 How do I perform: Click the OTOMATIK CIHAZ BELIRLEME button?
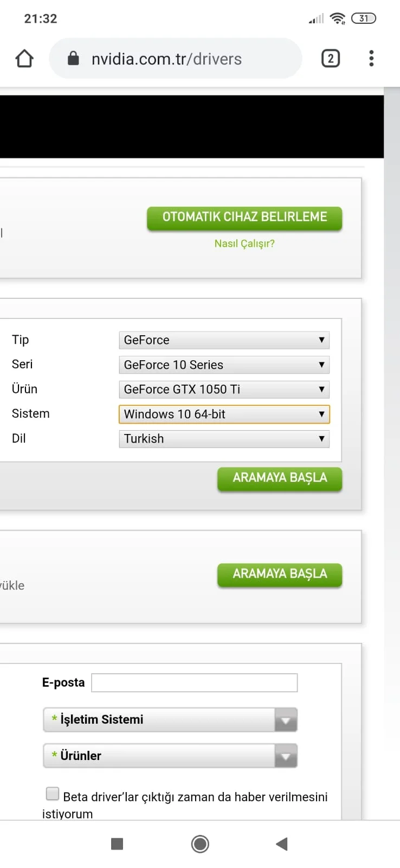(244, 218)
